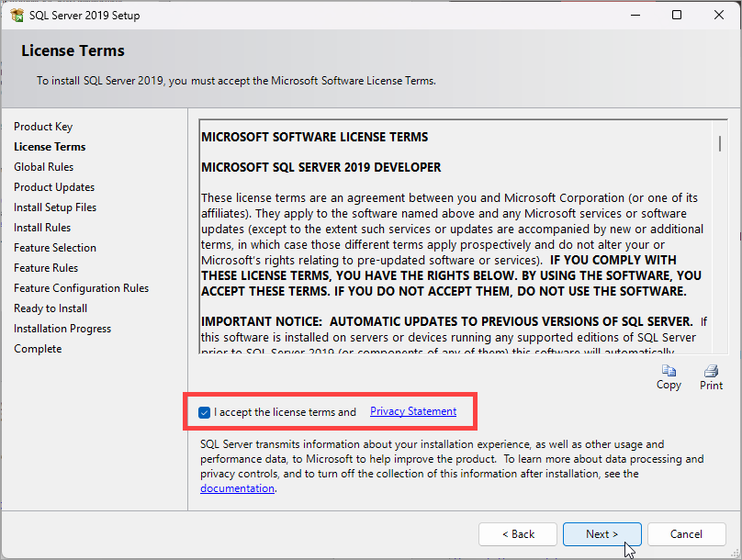
Task: Maximize the SQL Server 2019 Setup window
Action: [x=677, y=15]
